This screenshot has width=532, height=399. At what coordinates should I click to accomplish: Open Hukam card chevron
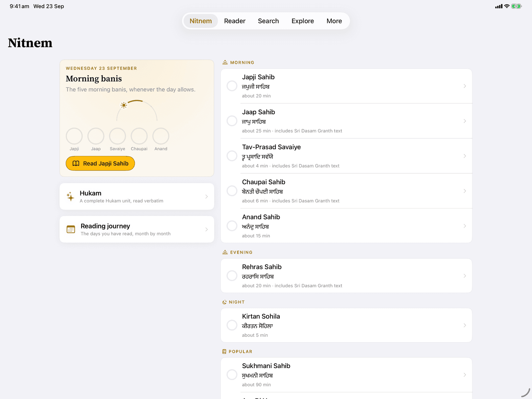coord(206,197)
